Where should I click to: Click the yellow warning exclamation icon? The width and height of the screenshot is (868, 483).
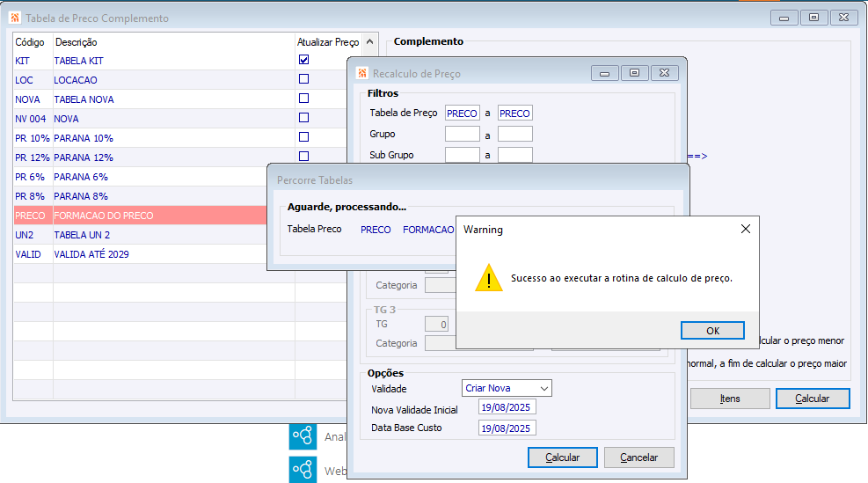(x=489, y=278)
